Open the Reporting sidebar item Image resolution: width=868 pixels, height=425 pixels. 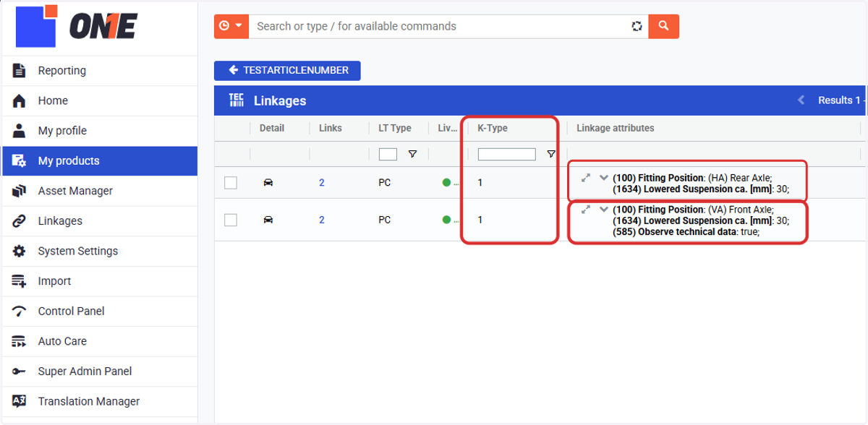pyautogui.click(x=99, y=70)
